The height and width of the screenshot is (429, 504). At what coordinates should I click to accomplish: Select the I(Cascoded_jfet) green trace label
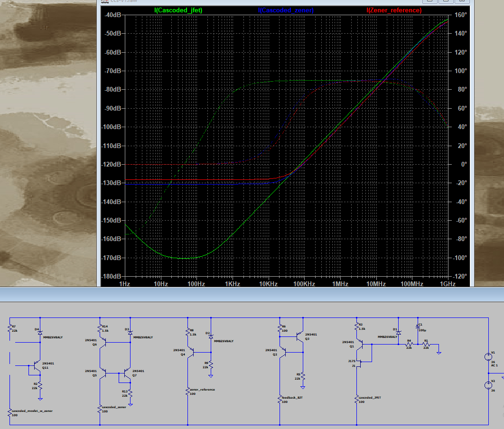pos(178,10)
